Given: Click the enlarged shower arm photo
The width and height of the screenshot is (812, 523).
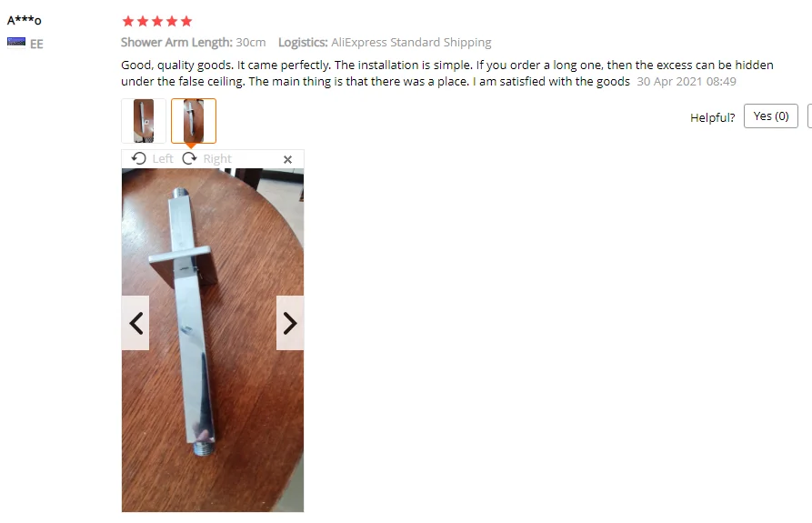Looking at the screenshot, I should pos(213,340).
